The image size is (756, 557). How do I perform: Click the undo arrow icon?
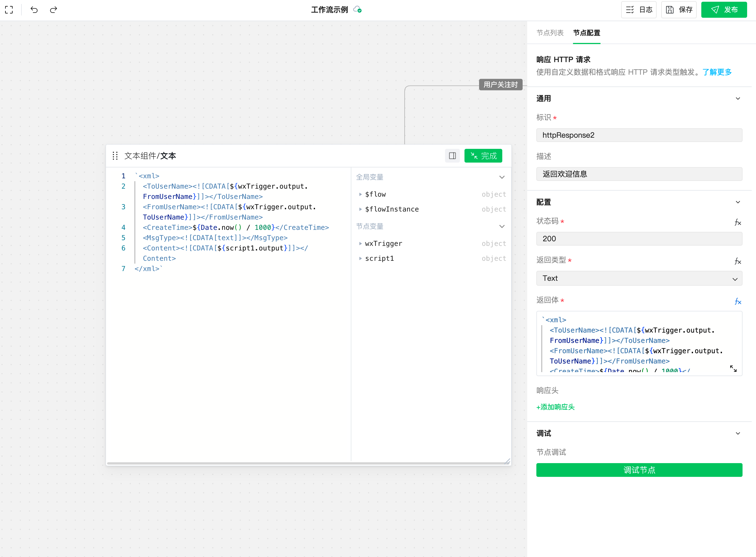click(34, 10)
